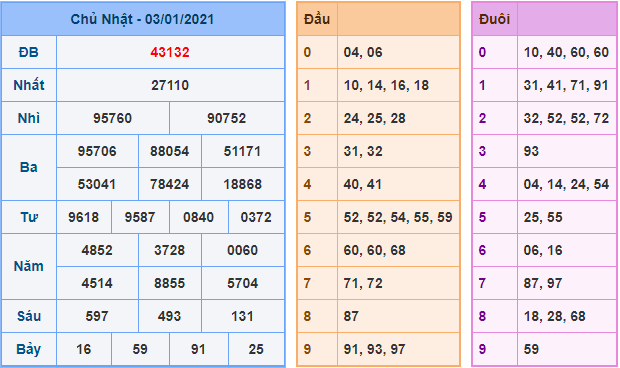Screen dimensions: 620x368
Task: Click third prize number 95706
Action: tap(97, 151)
